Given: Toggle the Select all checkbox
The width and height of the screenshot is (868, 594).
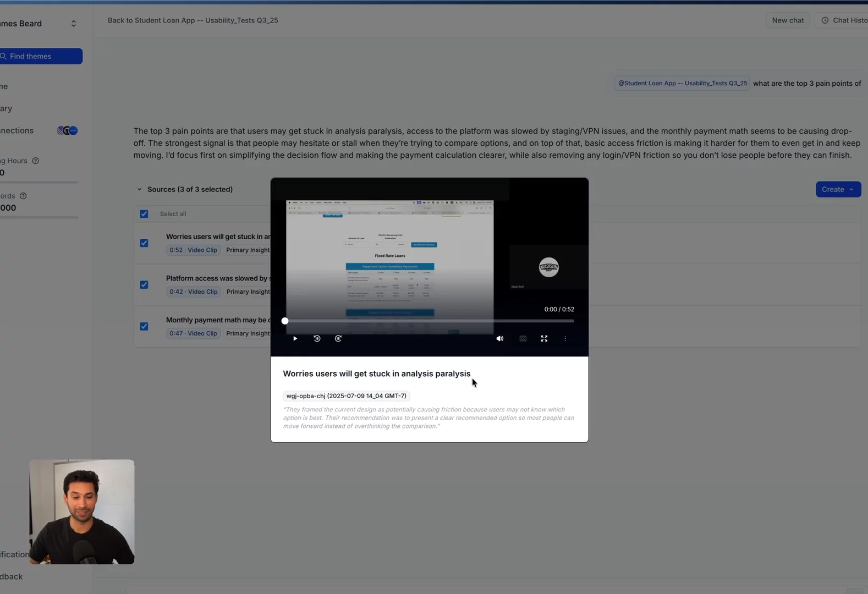Looking at the screenshot, I should pos(144,214).
